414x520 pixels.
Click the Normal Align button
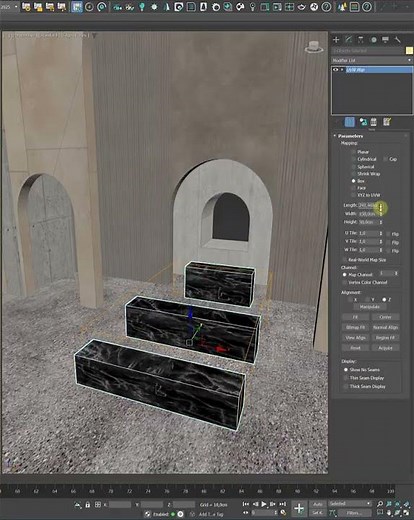pyautogui.click(x=385, y=327)
